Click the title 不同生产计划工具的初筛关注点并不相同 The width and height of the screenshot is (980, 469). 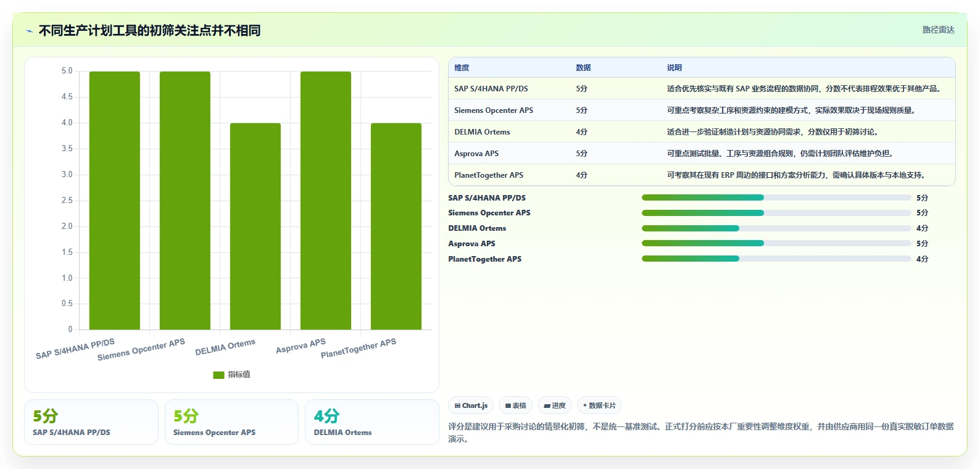tap(149, 30)
